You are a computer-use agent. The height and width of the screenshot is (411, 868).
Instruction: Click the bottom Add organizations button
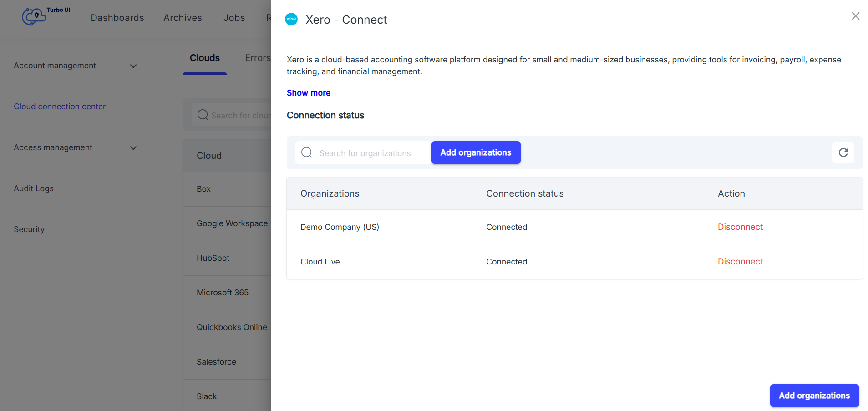tap(815, 396)
